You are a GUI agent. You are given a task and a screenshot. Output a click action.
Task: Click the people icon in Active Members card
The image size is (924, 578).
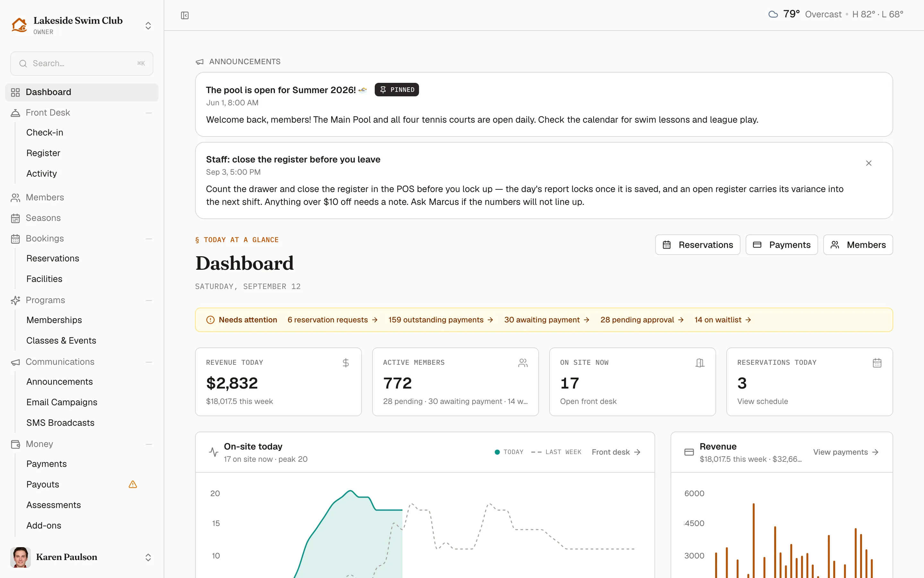pyautogui.click(x=523, y=363)
